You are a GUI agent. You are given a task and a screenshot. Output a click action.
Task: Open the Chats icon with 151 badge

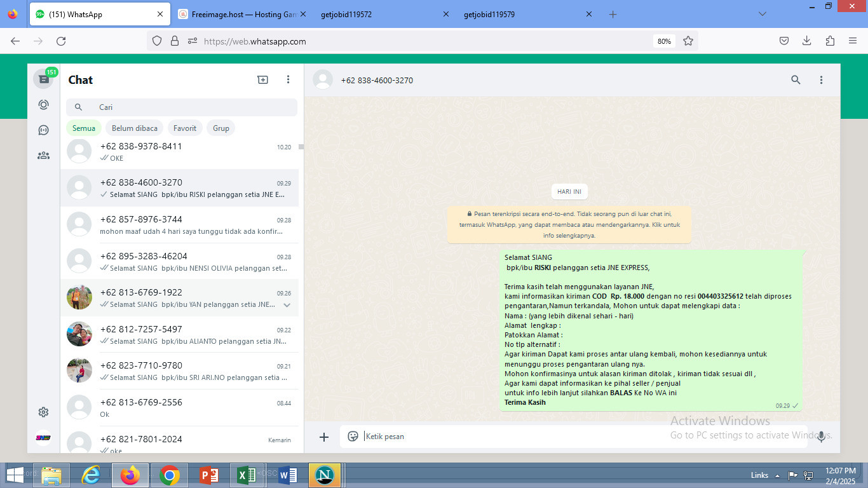pos(43,79)
